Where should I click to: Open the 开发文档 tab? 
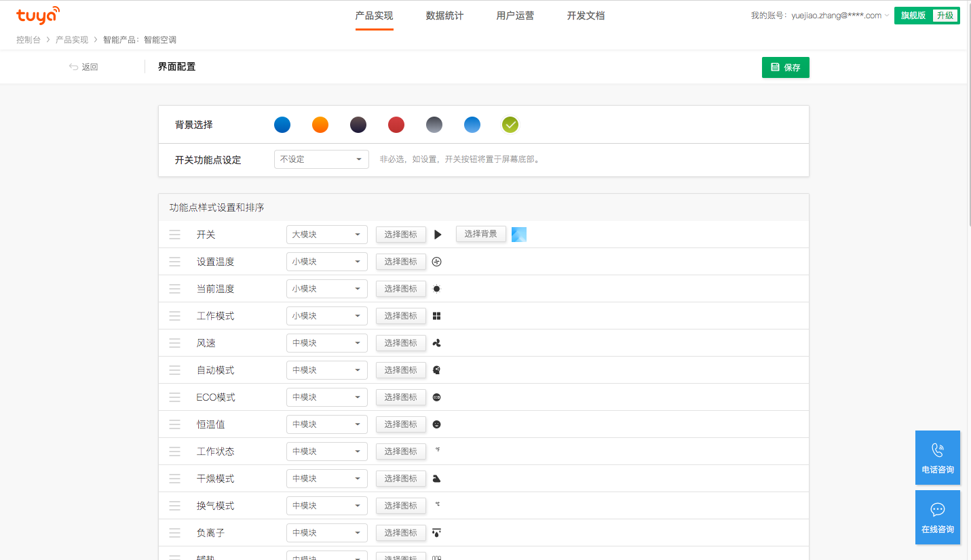(586, 16)
